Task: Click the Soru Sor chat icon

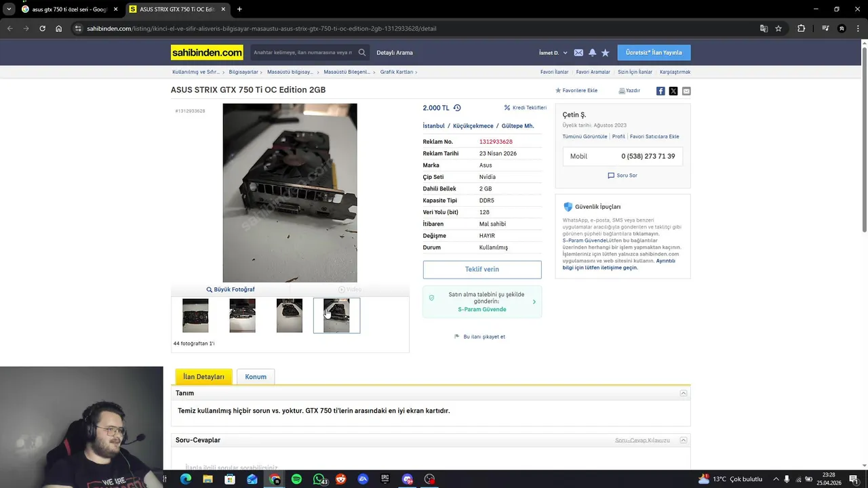Action: click(611, 175)
